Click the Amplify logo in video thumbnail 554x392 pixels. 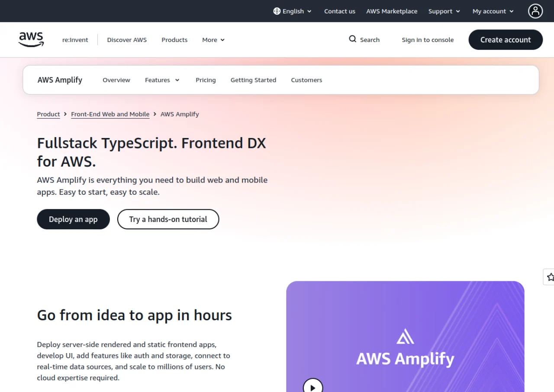pyautogui.click(x=406, y=336)
